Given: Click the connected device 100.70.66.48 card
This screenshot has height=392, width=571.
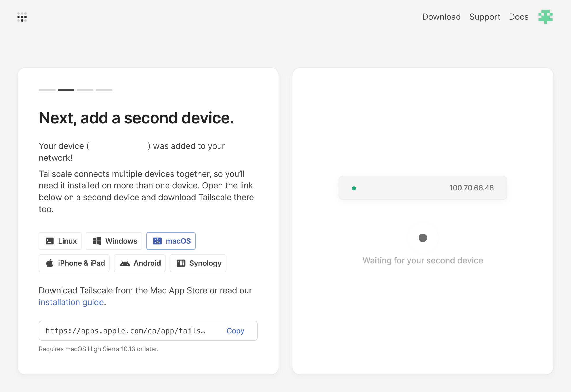Looking at the screenshot, I should tap(423, 188).
